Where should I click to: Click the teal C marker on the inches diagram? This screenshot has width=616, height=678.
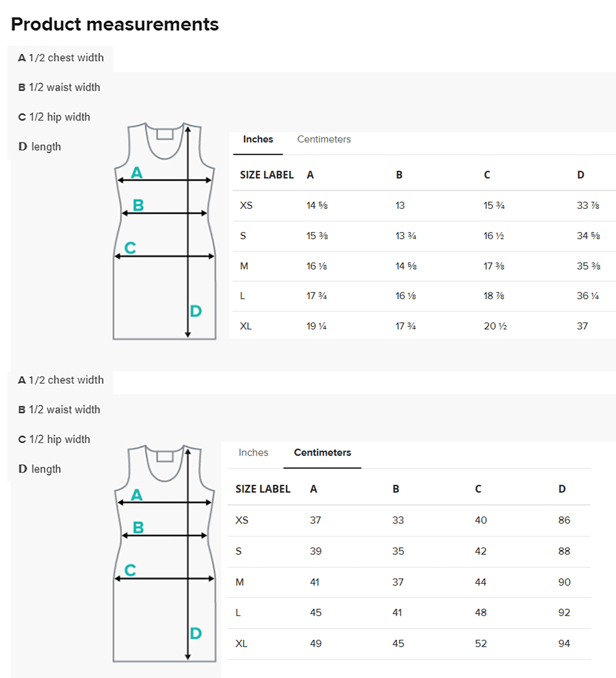(130, 248)
